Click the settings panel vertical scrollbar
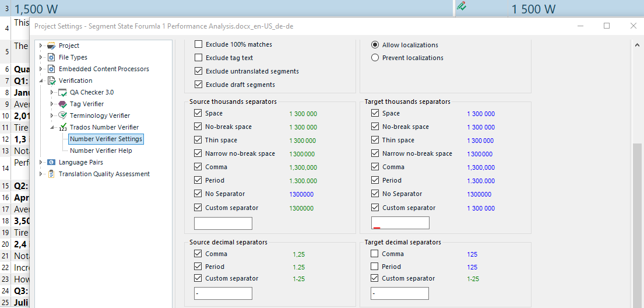The image size is (644, 308). click(x=636, y=222)
